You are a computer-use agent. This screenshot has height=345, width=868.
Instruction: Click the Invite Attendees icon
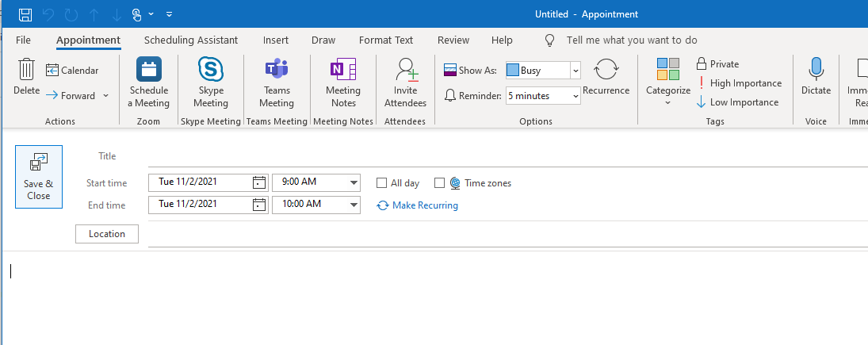[406, 70]
